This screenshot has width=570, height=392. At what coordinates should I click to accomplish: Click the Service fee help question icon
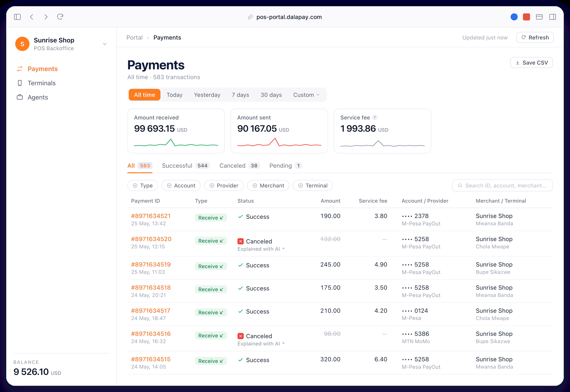tap(375, 117)
